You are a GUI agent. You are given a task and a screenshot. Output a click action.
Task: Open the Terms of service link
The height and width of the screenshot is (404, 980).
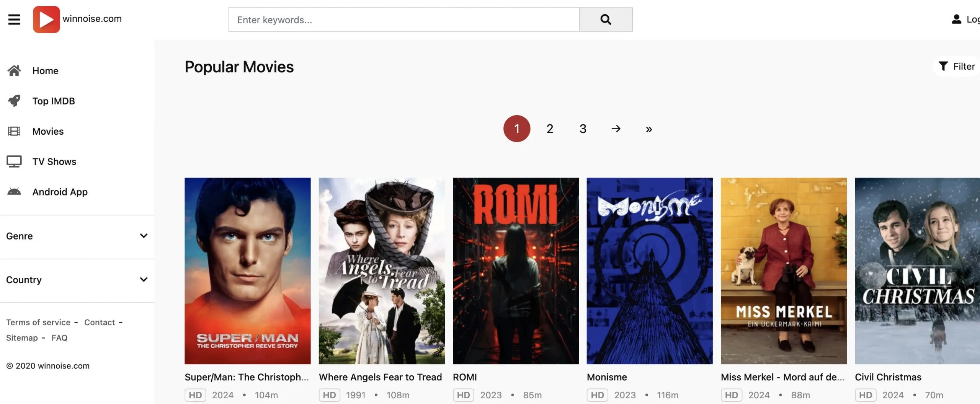coord(38,322)
